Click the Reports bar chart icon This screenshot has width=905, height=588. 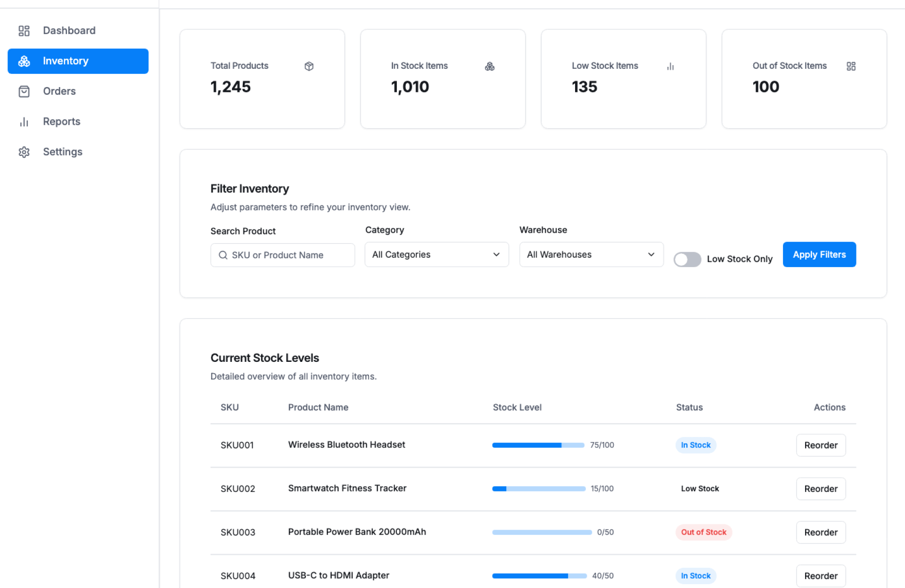click(x=24, y=122)
